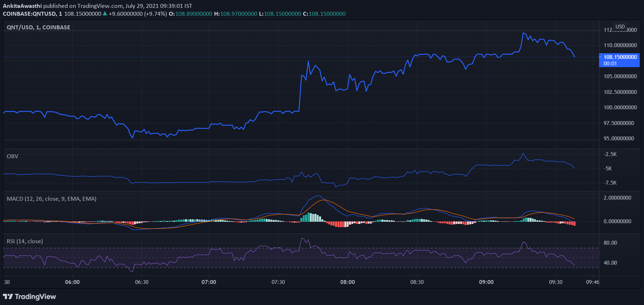Click the RSI (14, close) indicator label
644x305 pixels.
25,241
